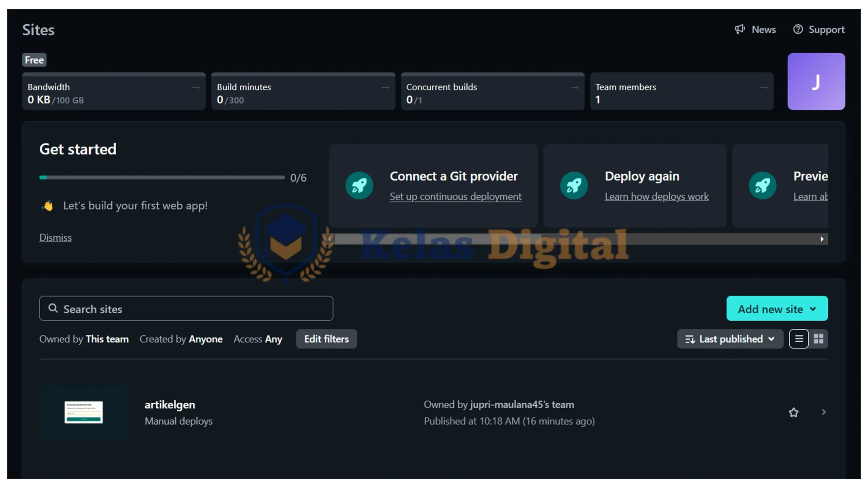Open the purple J team avatar

point(816,81)
